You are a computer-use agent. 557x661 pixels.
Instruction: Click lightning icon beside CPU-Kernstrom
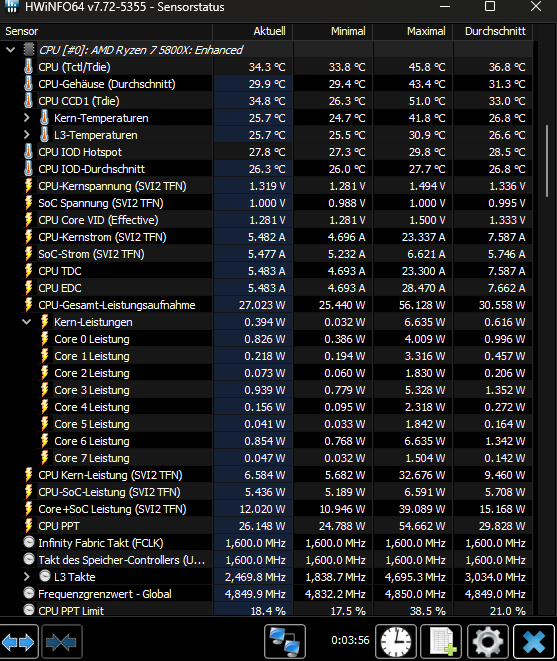28,237
